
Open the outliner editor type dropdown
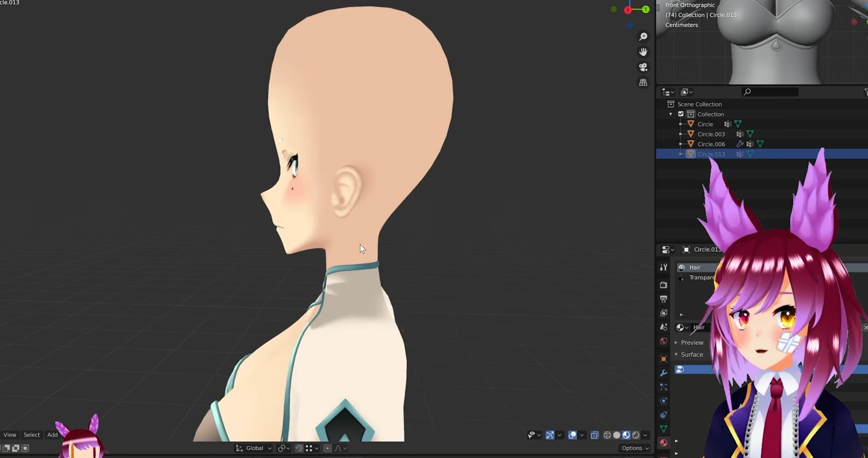(668, 92)
